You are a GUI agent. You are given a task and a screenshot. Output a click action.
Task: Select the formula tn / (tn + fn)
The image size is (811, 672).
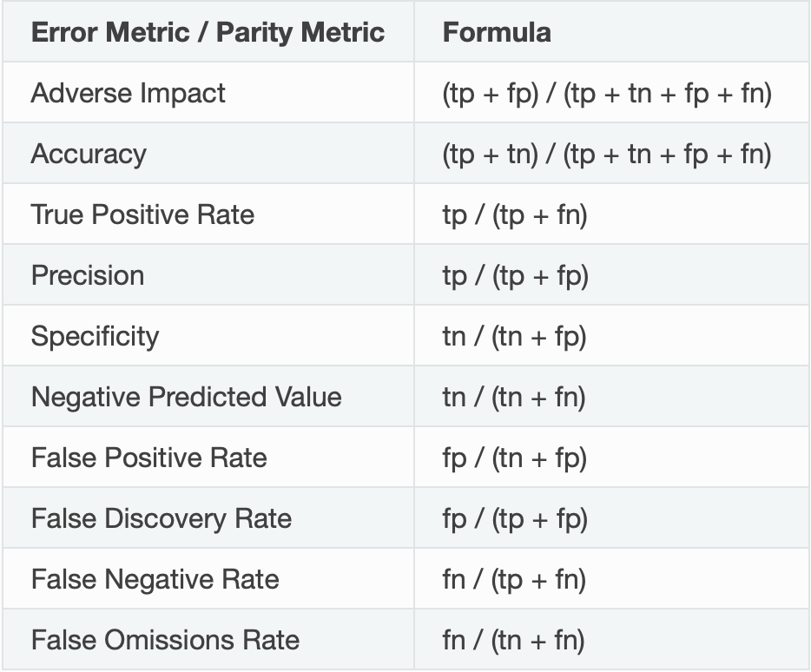pos(514,397)
